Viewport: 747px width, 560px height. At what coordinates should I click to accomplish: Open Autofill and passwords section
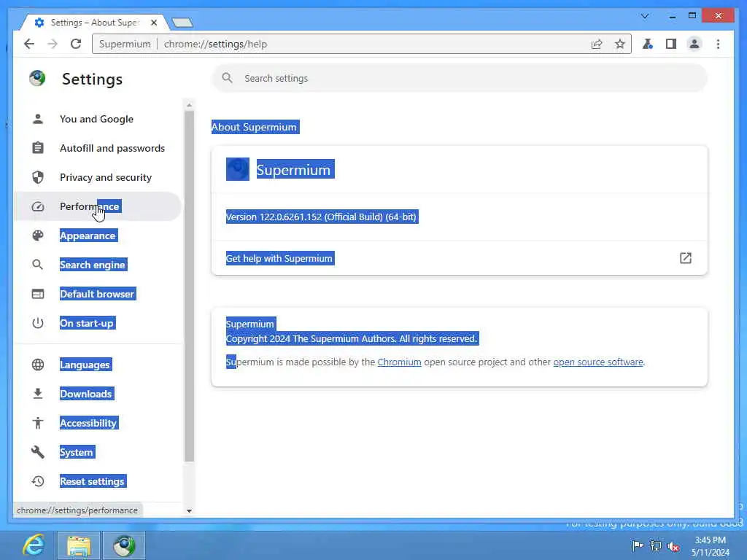pyautogui.click(x=98, y=148)
